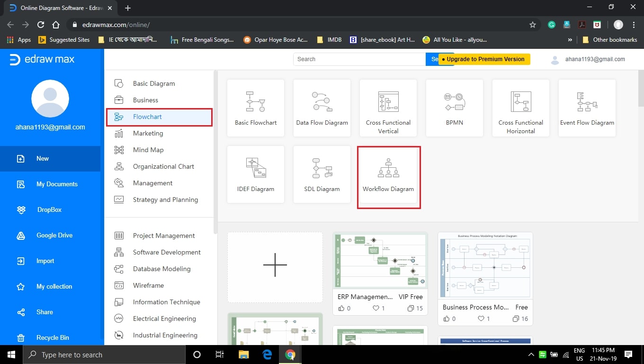Open DropBox from the sidebar icon
This screenshot has height=364, width=644.
coord(21,209)
